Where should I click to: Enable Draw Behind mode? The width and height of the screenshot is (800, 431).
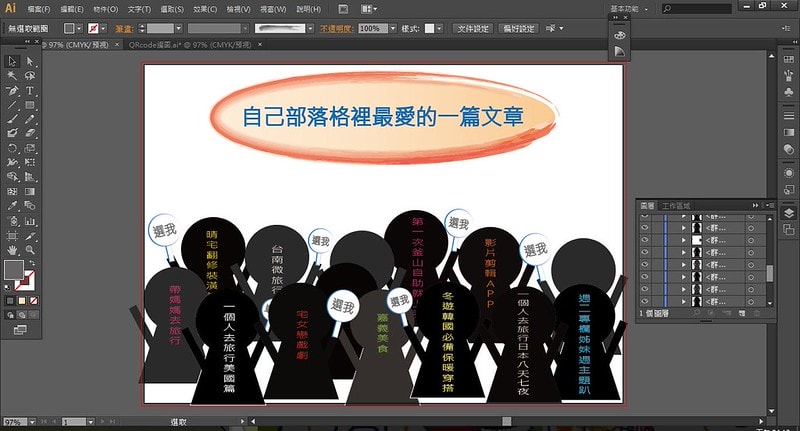pyautogui.click(x=22, y=315)
